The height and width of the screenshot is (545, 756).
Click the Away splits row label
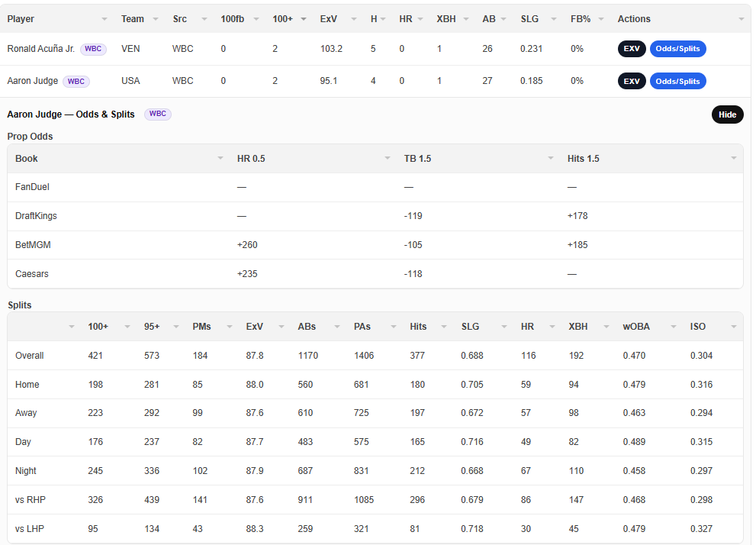26,413
